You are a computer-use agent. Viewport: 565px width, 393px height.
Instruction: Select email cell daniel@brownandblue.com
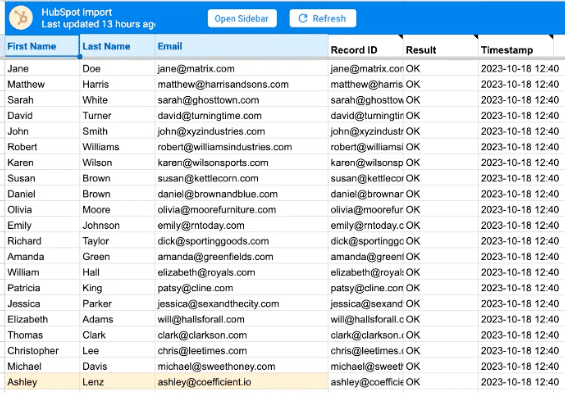tap(241, 194)
